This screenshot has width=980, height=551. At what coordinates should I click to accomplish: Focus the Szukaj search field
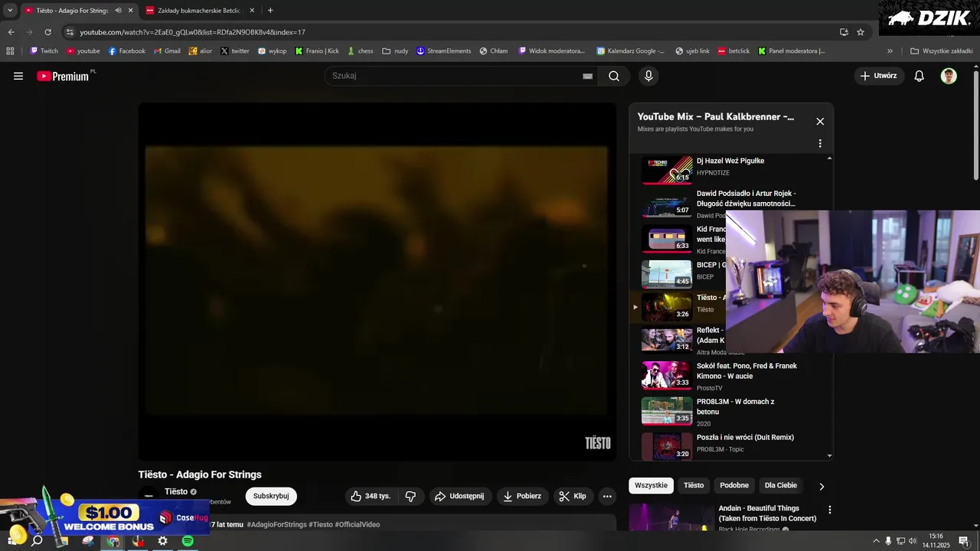456,76
